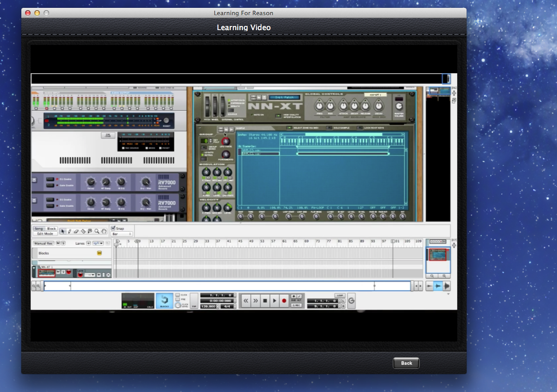Click the NN-XT Init Patch display
The width and height of the screenshot is (557, 392).
284,97
